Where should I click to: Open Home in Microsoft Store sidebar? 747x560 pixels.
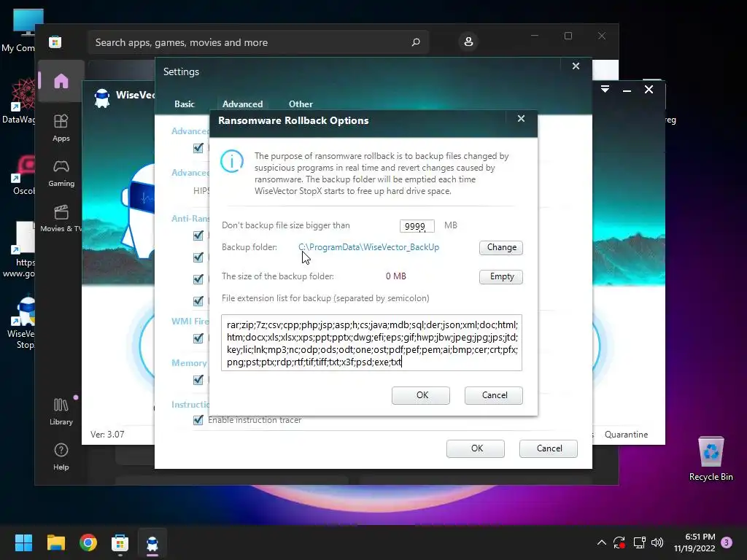point(61,81)
